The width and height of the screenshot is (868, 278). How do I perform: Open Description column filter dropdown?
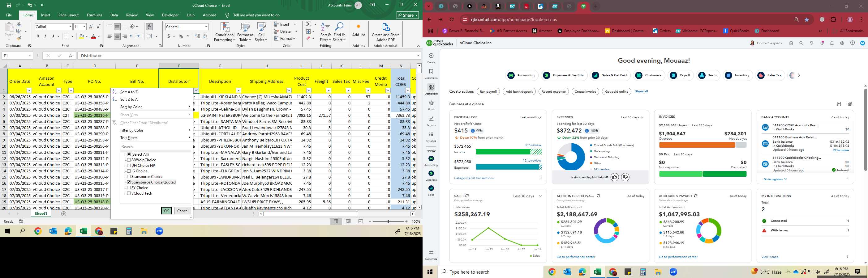pos(238,91)
